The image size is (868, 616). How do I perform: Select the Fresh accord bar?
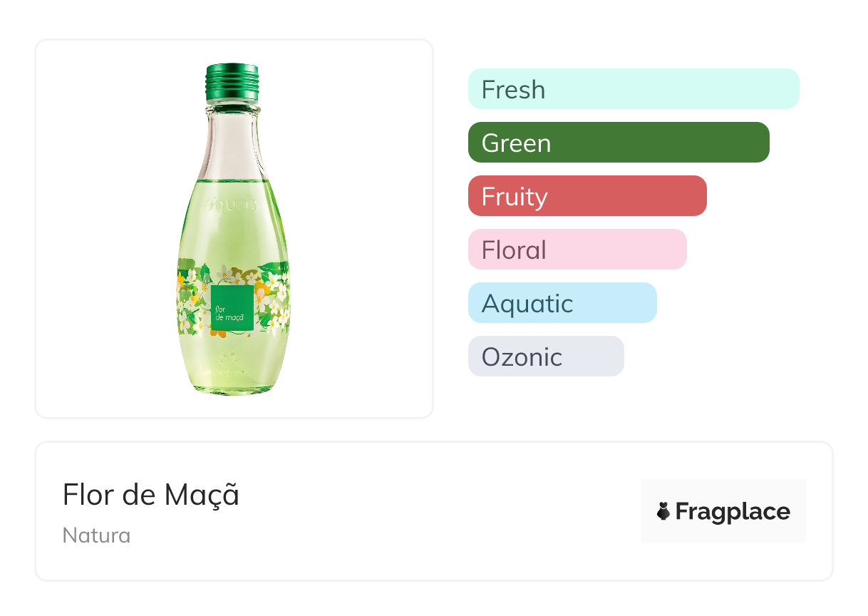[634, 89]
